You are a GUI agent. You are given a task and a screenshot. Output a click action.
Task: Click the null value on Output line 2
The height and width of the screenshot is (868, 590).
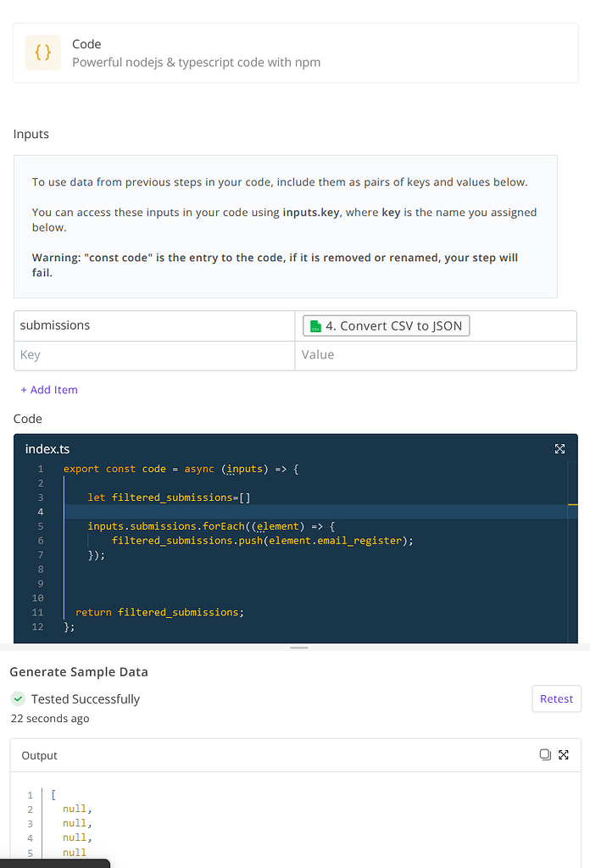coord(75,808)
